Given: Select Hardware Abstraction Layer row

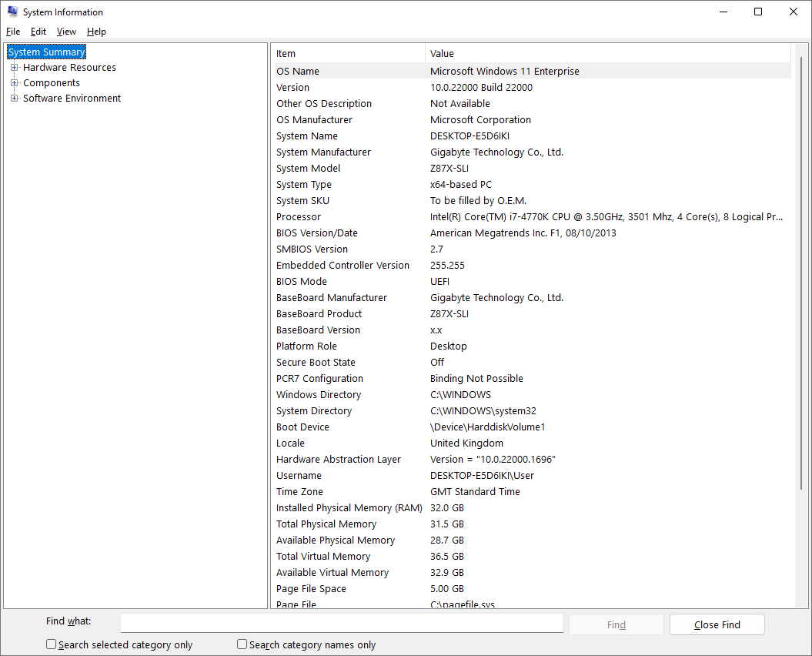Looking at the screenshot, I should click(x=533, y=459).
